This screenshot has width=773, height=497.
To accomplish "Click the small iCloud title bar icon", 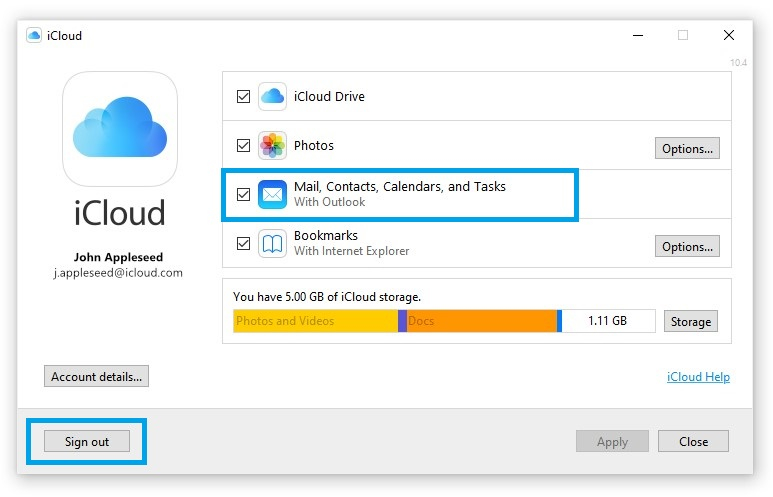I will pyautogui.click(x=34, y=36).
